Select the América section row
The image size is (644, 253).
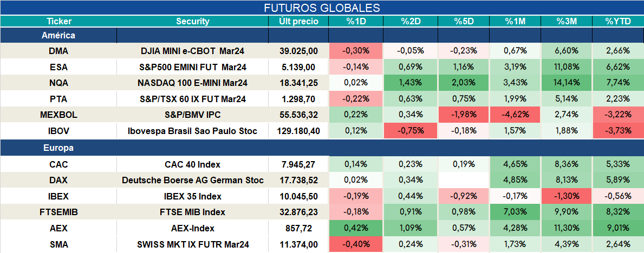tap(322, 35)
